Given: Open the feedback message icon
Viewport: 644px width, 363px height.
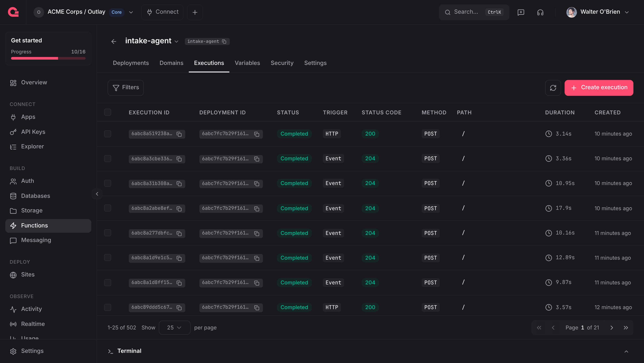Looking at the screenshot, I should click(x=521, y=12).
